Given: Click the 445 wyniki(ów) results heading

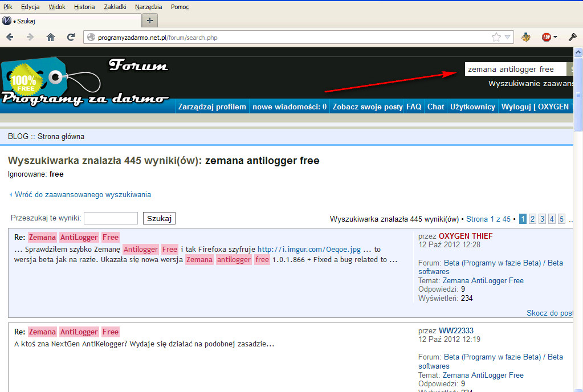Looking at the screenshot, I should point(164,161).
